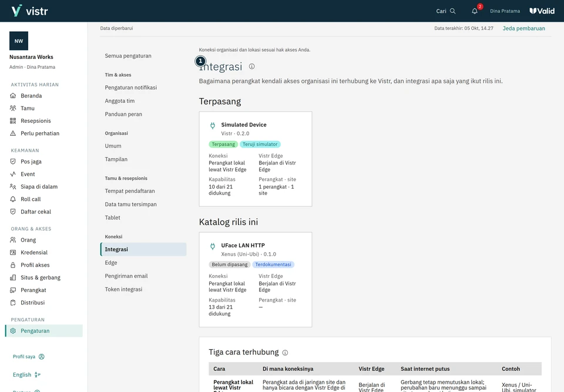Screen dimensions: 564x392
Task: Click the Jeda pembaruan link
Action: tap(523, 28)
